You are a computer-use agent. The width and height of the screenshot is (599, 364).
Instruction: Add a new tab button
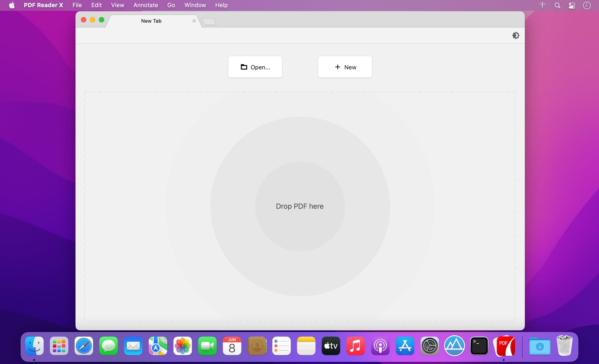click(209, 22)
